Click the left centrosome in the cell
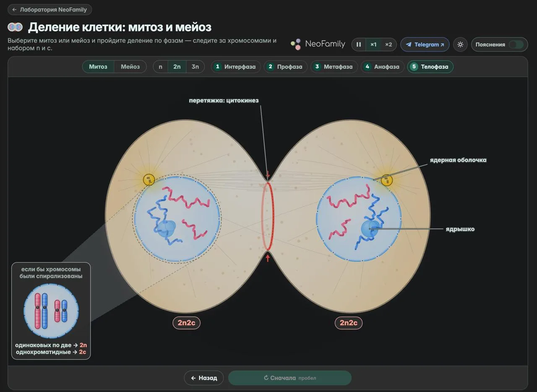 tap(149, 180)
